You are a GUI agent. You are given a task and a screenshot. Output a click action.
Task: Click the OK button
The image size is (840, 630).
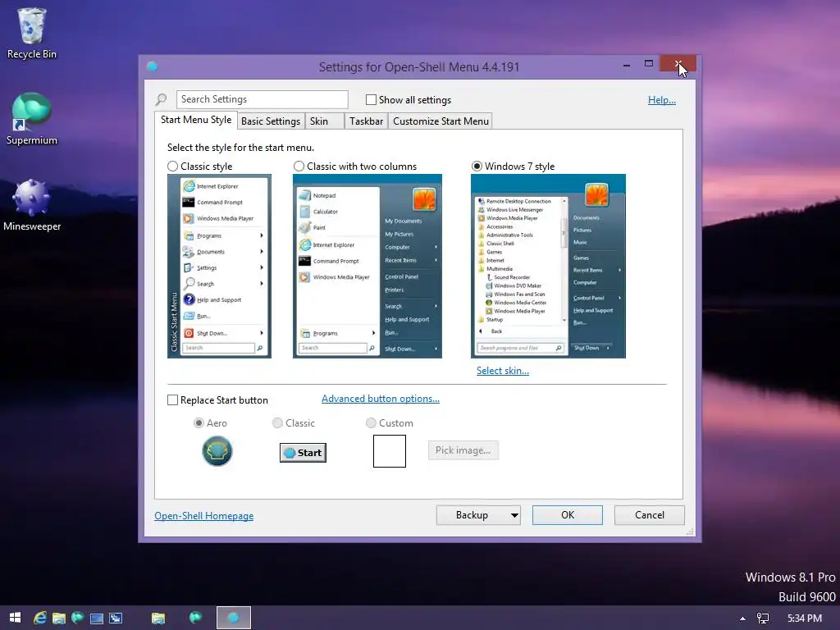click(x=568, y=515)
